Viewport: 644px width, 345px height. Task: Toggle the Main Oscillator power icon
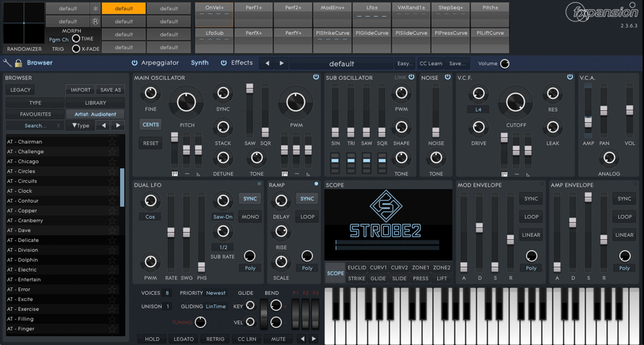pyautogui.click(x=316, y=77)
